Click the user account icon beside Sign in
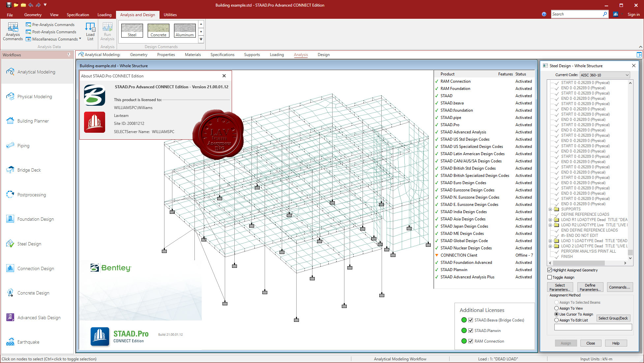The image size is (644, 363). (x=616, y=14)
